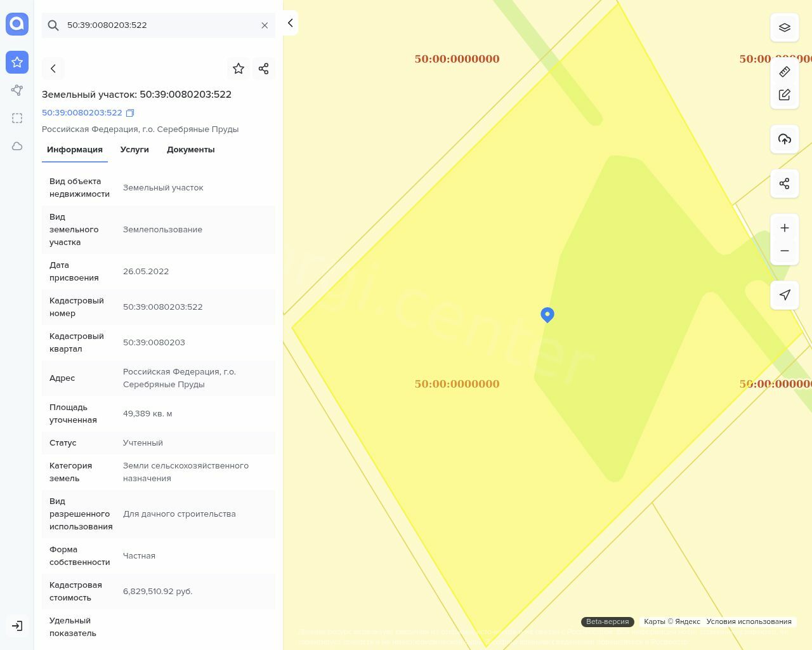Viewport: 812px width, 650px height.
Task: Open the map layers panel
Action: (x=785, y=27)
